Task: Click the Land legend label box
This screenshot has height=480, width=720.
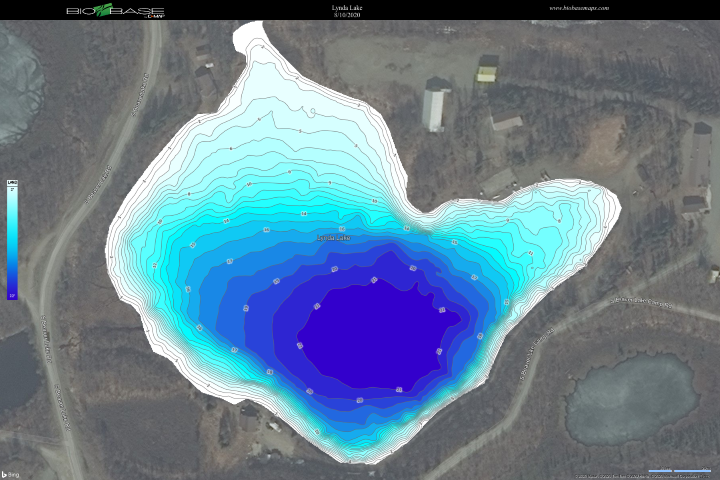Action: pos(12,183)
